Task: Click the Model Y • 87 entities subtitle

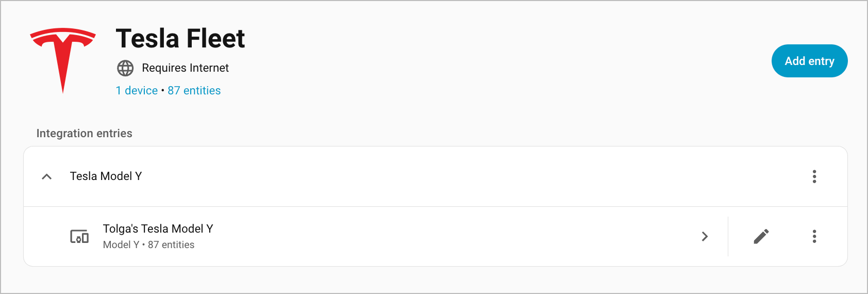Action: tap(148, 245)
